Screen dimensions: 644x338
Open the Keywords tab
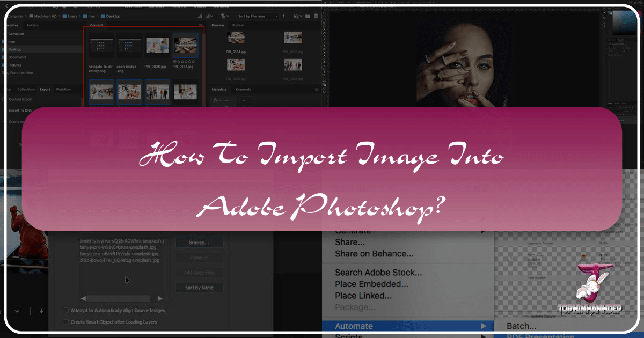tap(243, 89)
